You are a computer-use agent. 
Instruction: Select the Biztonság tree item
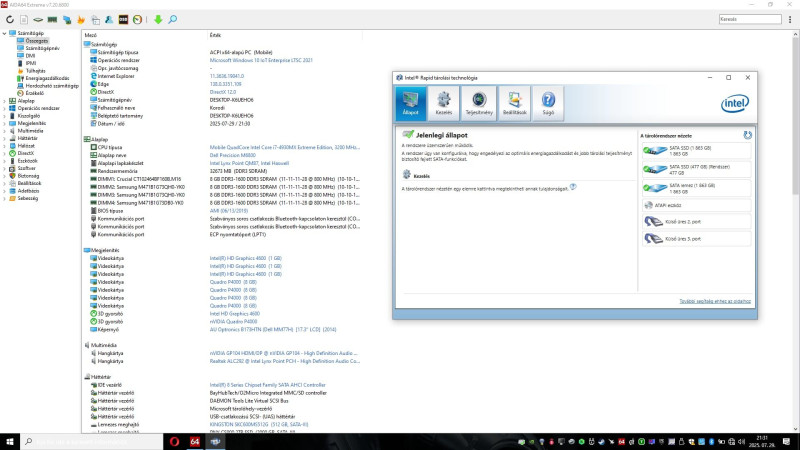(x=28, y=176)
